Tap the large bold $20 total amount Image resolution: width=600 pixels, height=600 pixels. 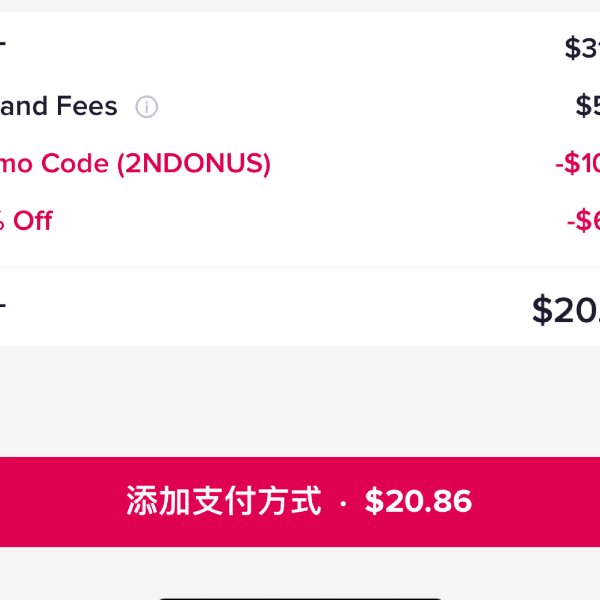click(566, 310)
